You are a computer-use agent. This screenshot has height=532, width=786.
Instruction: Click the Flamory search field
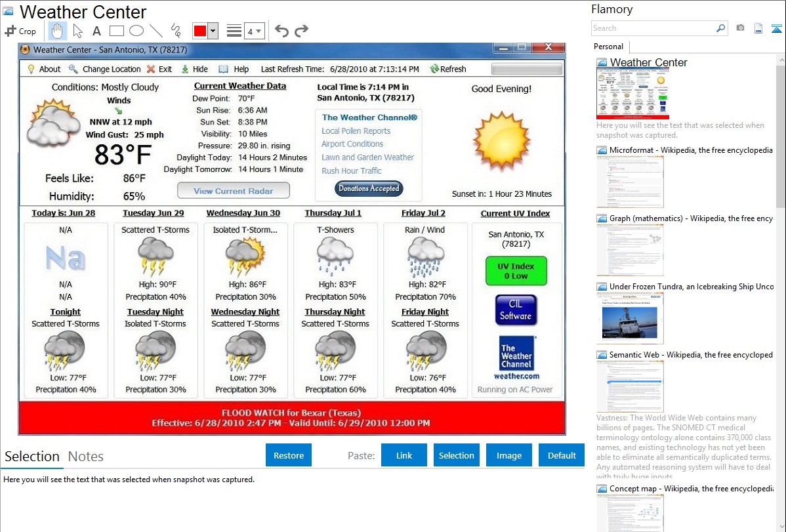[653, 28]
